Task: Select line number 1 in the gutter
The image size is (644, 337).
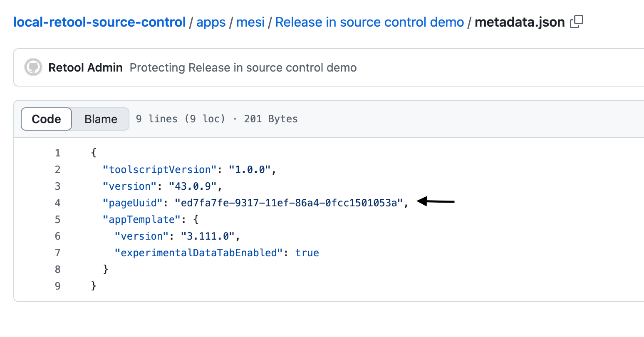Action: (57, 153)
